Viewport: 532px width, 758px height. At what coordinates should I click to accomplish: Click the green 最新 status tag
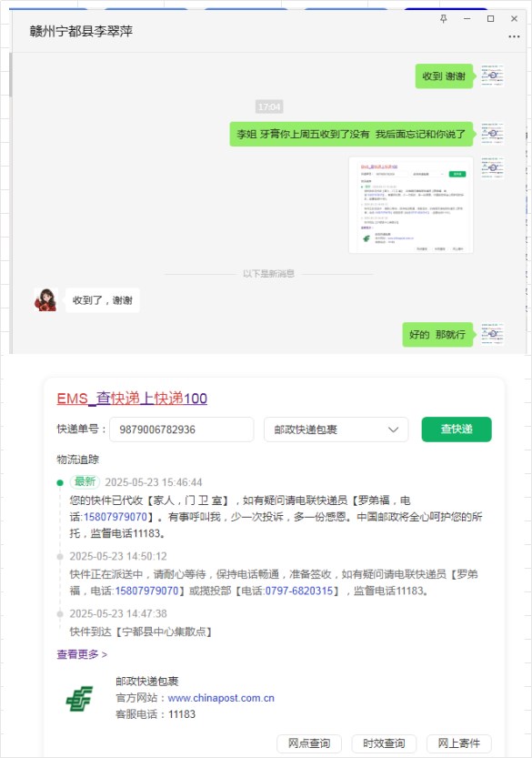[85, 481]
